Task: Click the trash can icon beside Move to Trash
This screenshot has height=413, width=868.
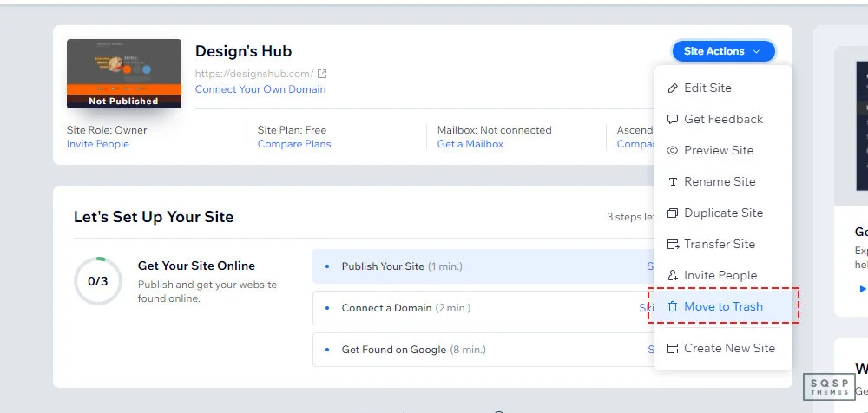Action: [673, 306]
